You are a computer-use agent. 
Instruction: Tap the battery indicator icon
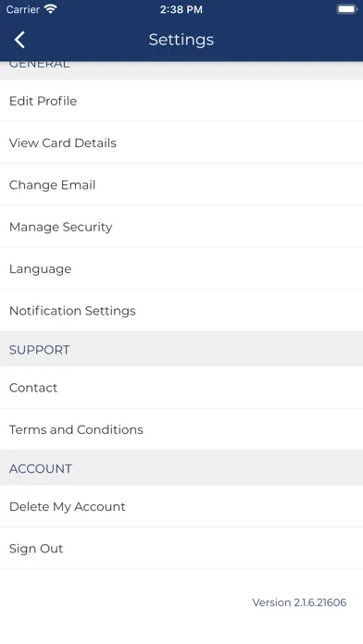(x=347, y=9)
